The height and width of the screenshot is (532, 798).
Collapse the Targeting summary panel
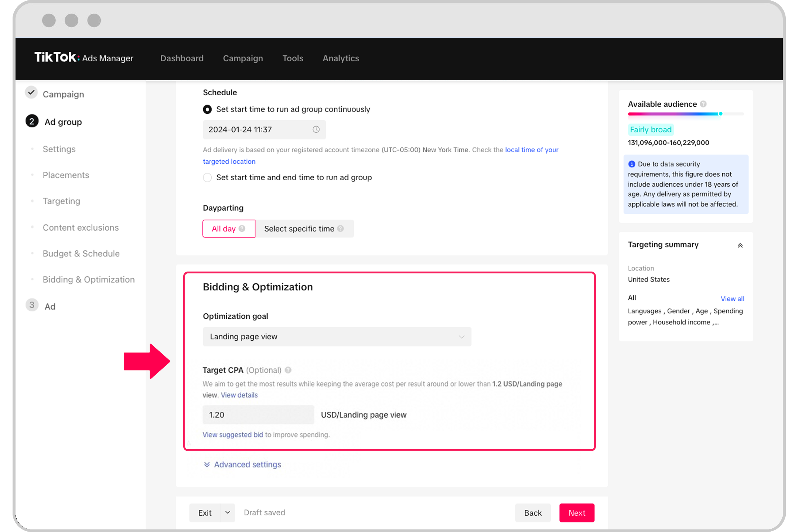coord(740,245)
